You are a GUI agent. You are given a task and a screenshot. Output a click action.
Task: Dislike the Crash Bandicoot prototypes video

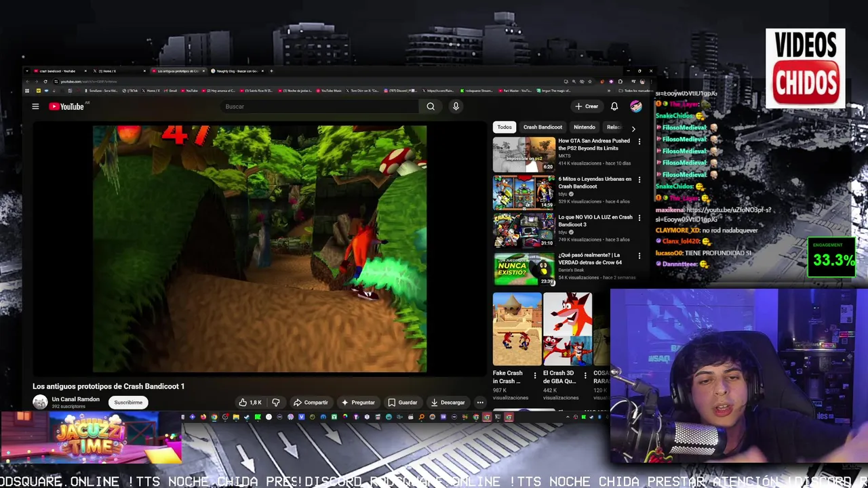tap(275, 403)
